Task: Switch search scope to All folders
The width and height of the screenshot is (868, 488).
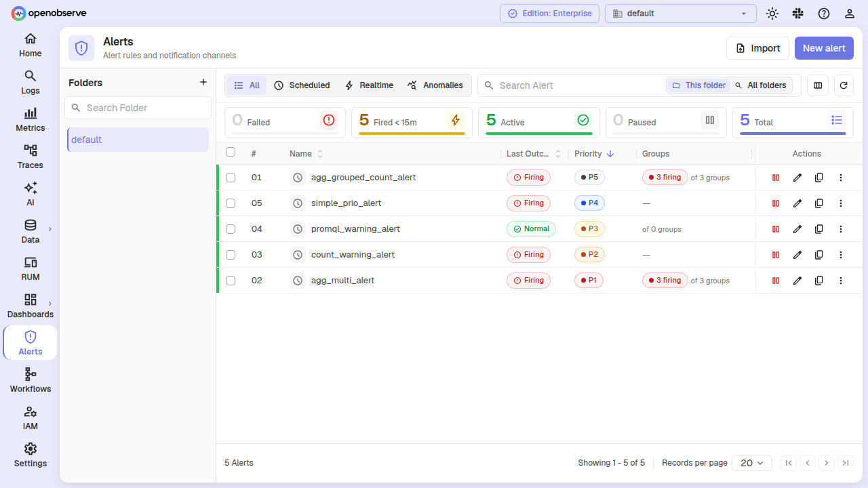Action: [x=761, y=85]
